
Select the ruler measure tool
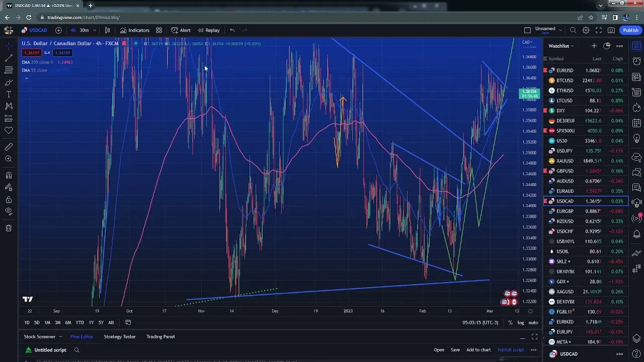click(x=9, y=147)
